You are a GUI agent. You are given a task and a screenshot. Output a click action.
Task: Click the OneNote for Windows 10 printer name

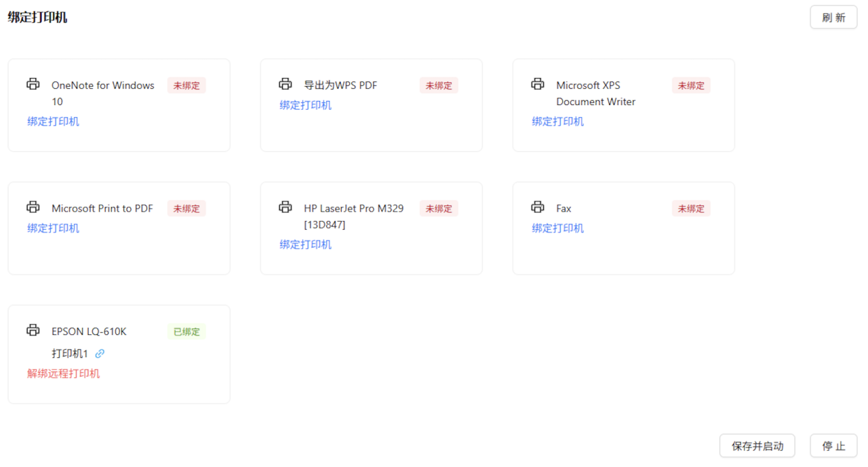(x=103, y=94)
